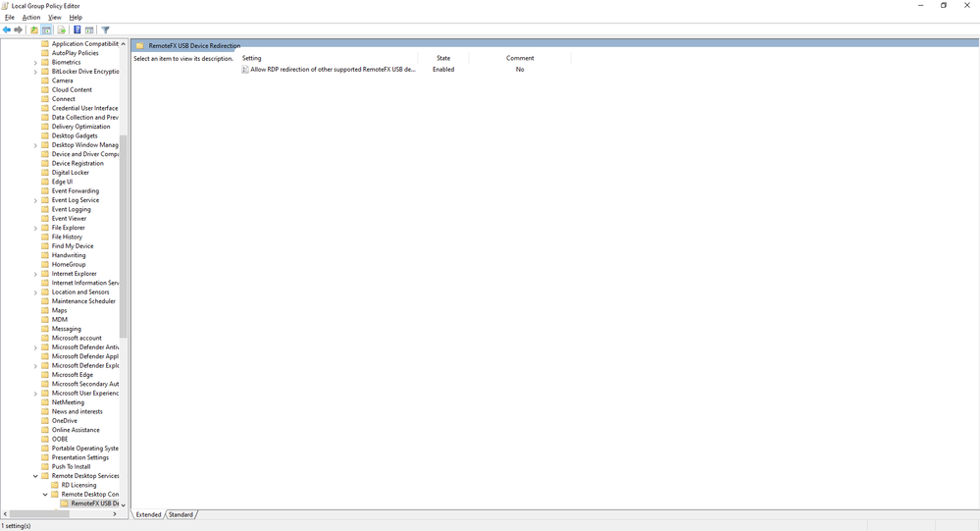
Task: Expand the Internet Explorer node
Action: (x=35, y=274)
